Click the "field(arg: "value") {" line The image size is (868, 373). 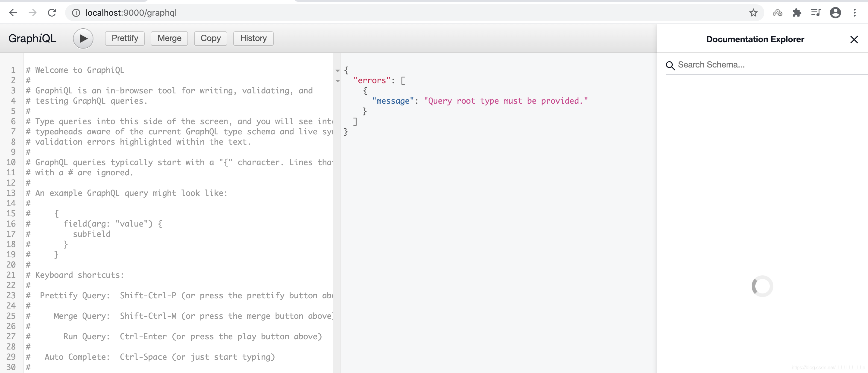pyautogui.click(x=113, y=224)
